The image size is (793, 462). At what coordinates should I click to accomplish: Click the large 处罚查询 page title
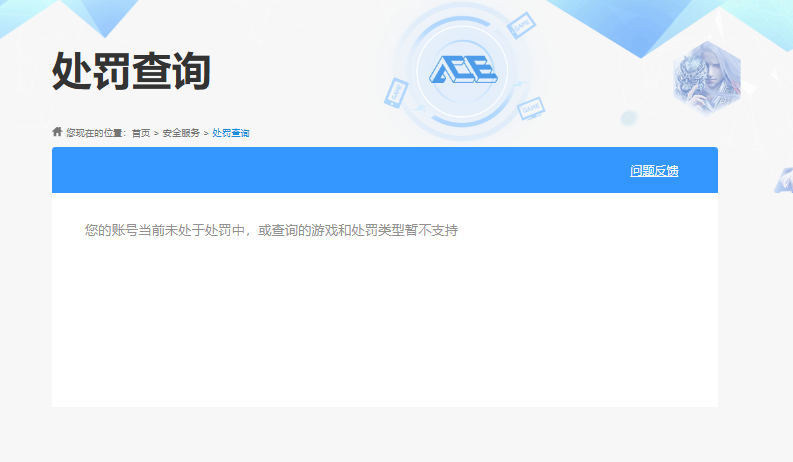tap(131, 72)
